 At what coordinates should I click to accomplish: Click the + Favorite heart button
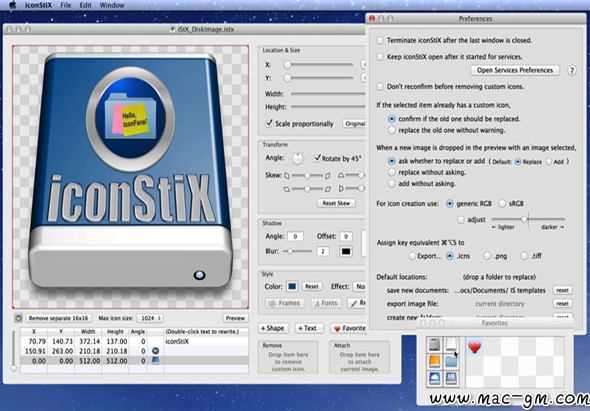pos(348,328)
